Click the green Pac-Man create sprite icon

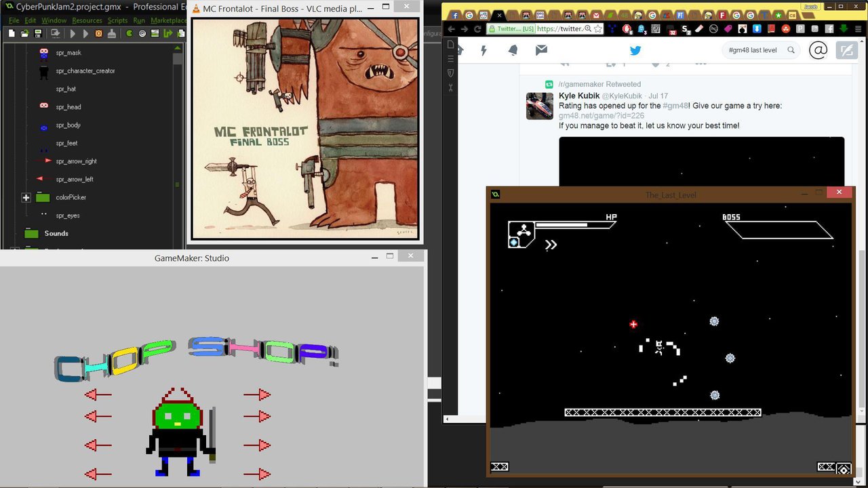click(x=130, y=33)
